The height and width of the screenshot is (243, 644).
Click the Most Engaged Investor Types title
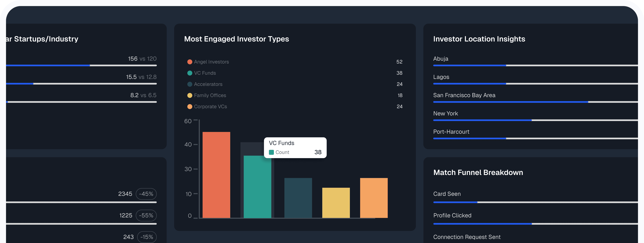(x=236, y=39)
